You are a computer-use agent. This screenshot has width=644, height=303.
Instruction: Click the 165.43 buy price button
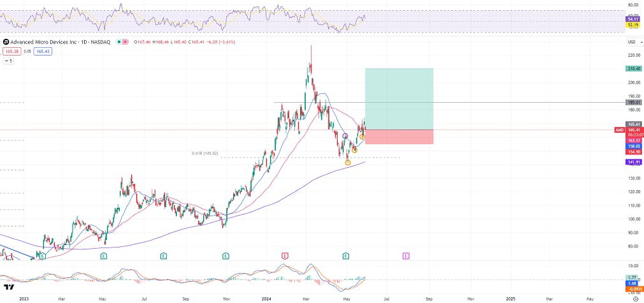click(x=43, y=52)
